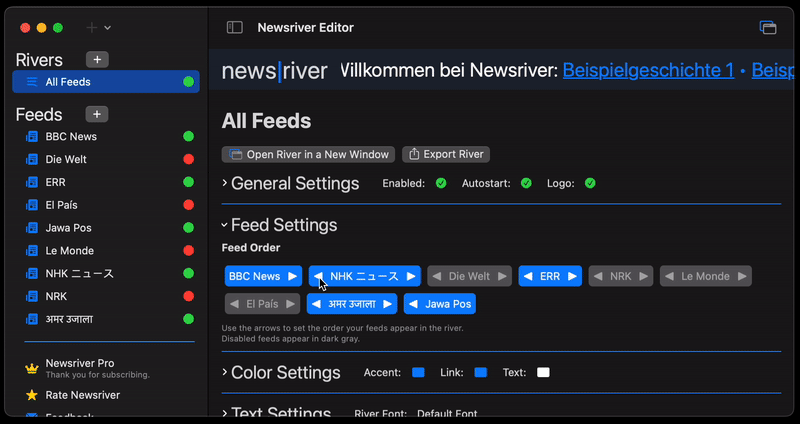The image size is (800, 424).
Task: Expand General Settings section
Action: tap(224, 183)
